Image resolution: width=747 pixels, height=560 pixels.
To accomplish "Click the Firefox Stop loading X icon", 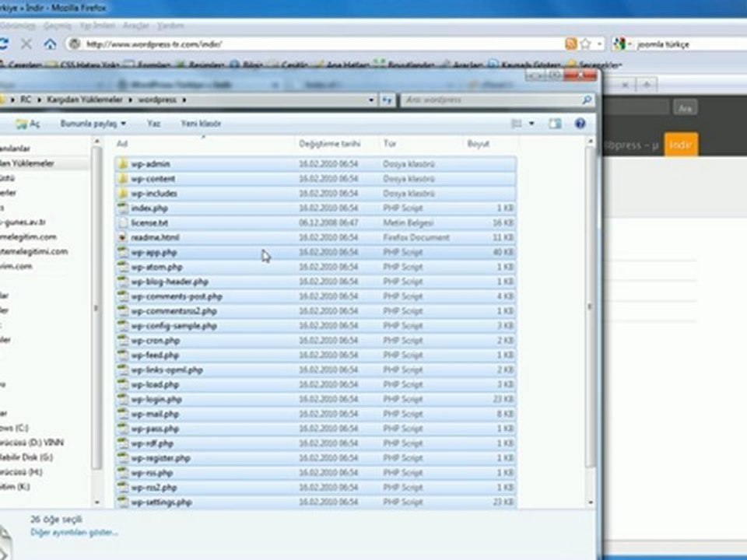I will [x=26, y=44].
